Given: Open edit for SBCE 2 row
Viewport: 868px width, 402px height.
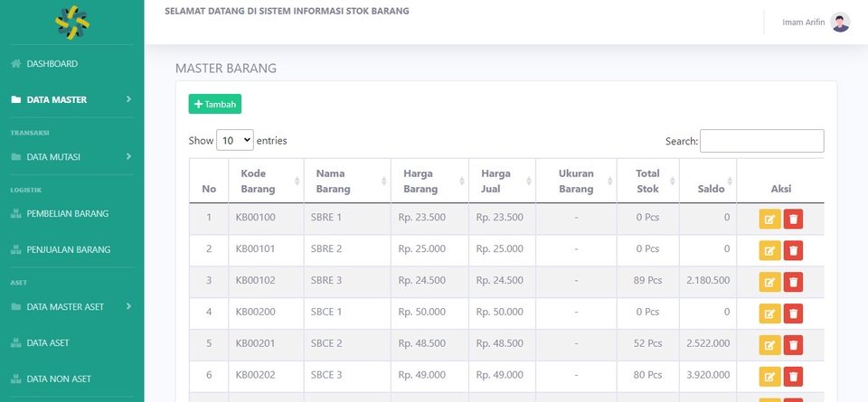Looking at the screenshot, I should 769,345.
